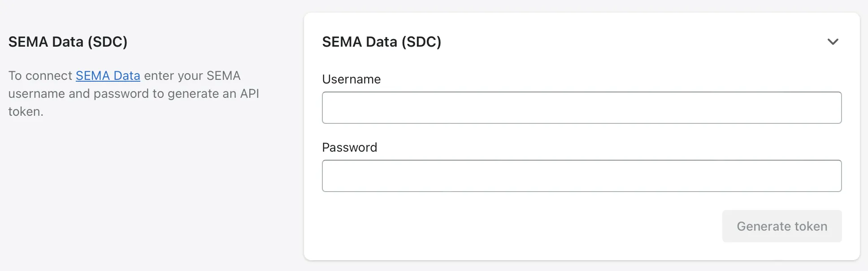
Task: Click 'enter your SEMA' text after link
Action: point(192,75)
